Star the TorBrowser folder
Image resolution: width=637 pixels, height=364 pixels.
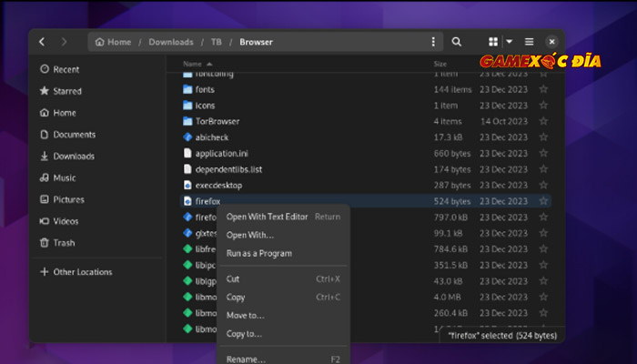543,121
